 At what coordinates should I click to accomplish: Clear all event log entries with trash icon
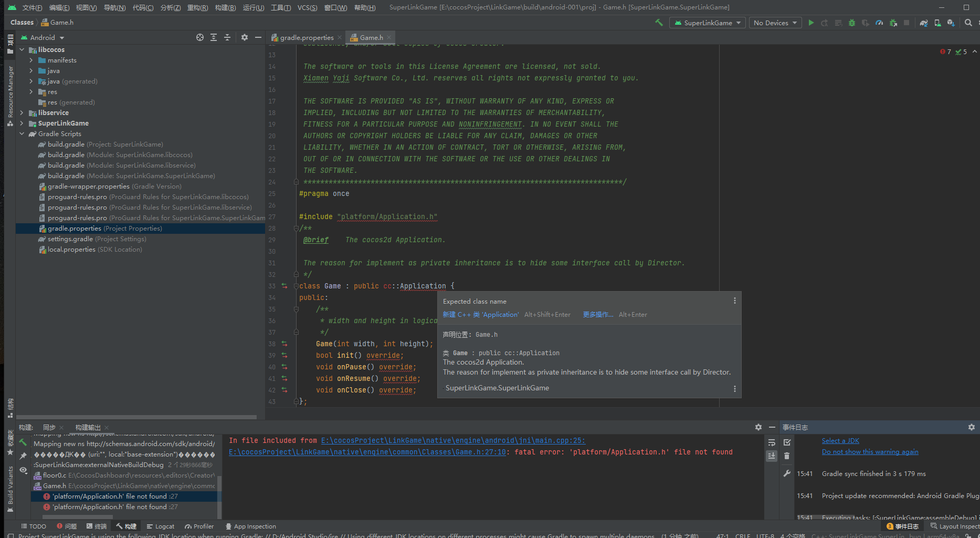click(787, 456)
